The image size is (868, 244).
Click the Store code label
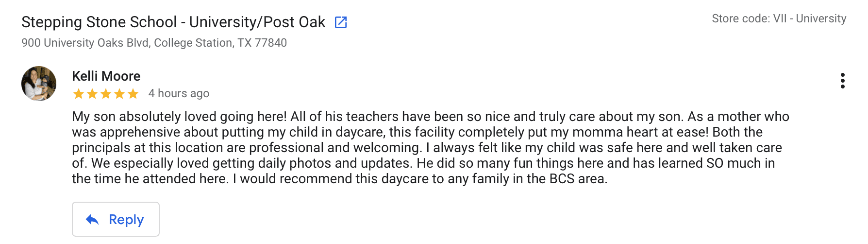click(779, 18)
